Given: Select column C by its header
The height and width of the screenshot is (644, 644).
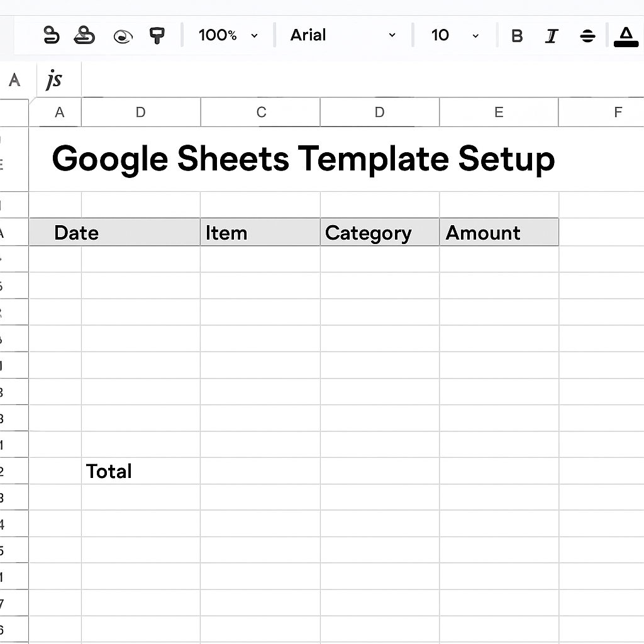Looking at the screenshot, I should [x=261, y=112].
